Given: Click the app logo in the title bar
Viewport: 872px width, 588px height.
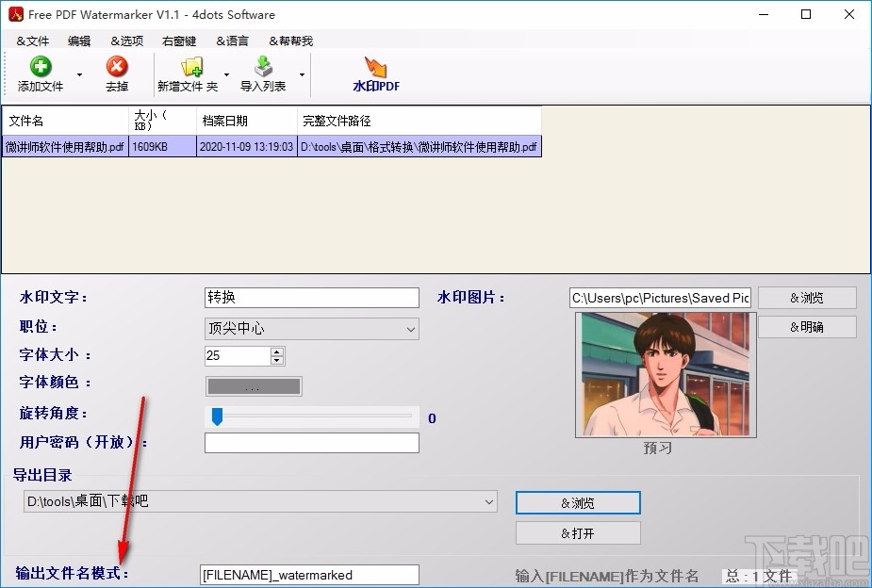Looking at the screenshot, I should click(16, 14).
